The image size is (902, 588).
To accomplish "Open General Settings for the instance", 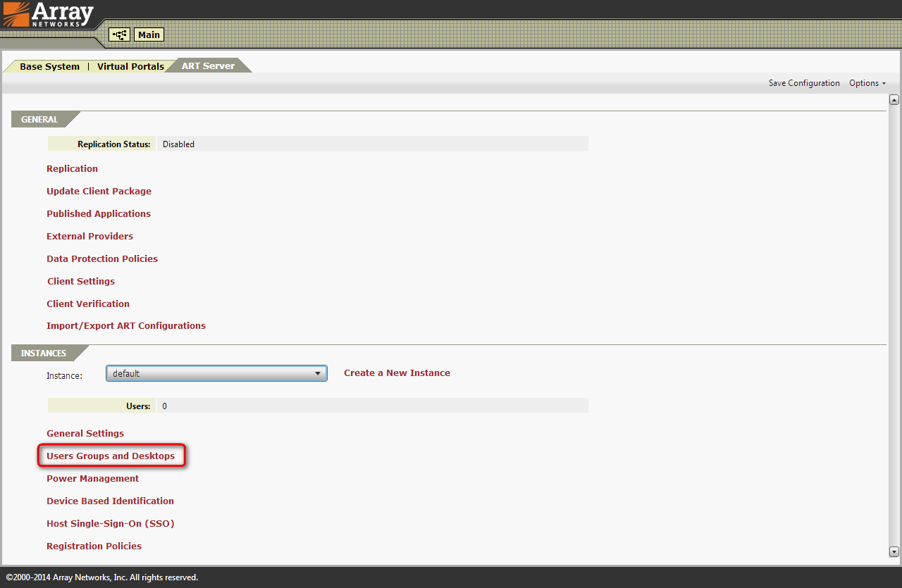I will click(85, 434).
